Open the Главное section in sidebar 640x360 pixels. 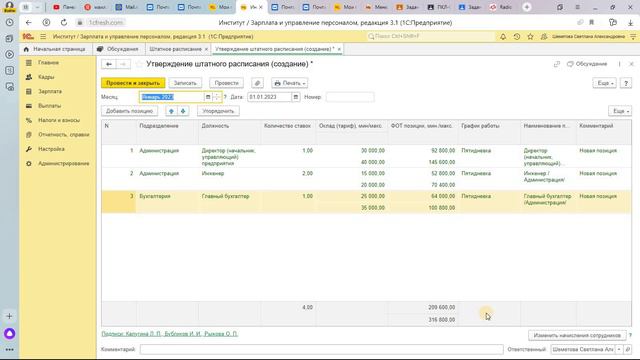coord(48,62)
